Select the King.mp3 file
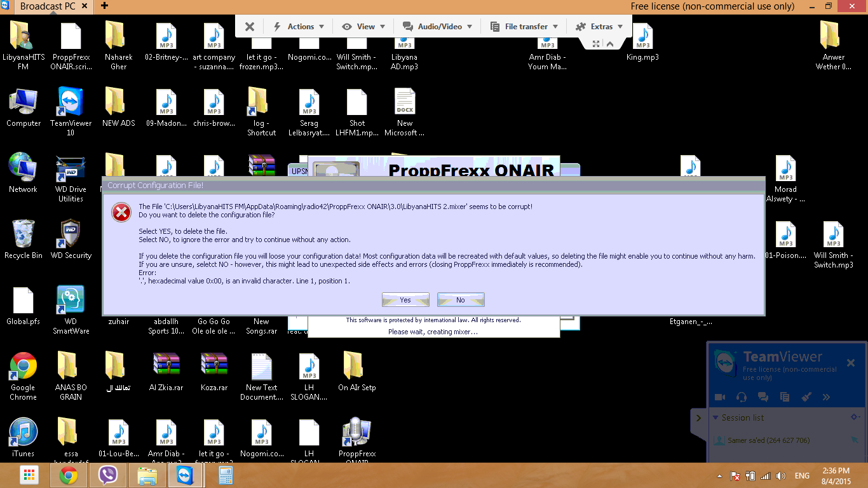Image resolution: width=868 pixels, height=488 pixels. coord(642,42)
